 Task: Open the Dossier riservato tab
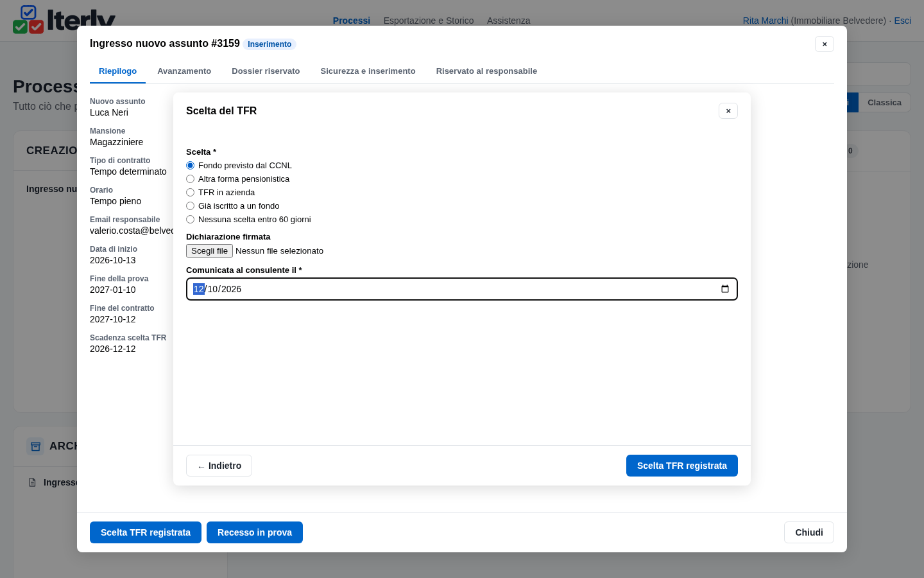[266, 71]
